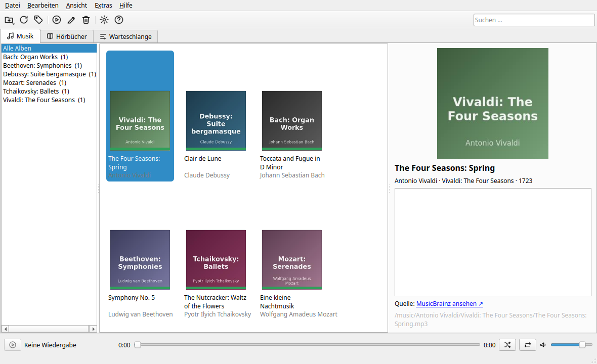The height and width of the screenshot is (364, 597).
Task: Select Mozart: Serenades in album list
Action: pyautogui.click(x=49, y=82)
